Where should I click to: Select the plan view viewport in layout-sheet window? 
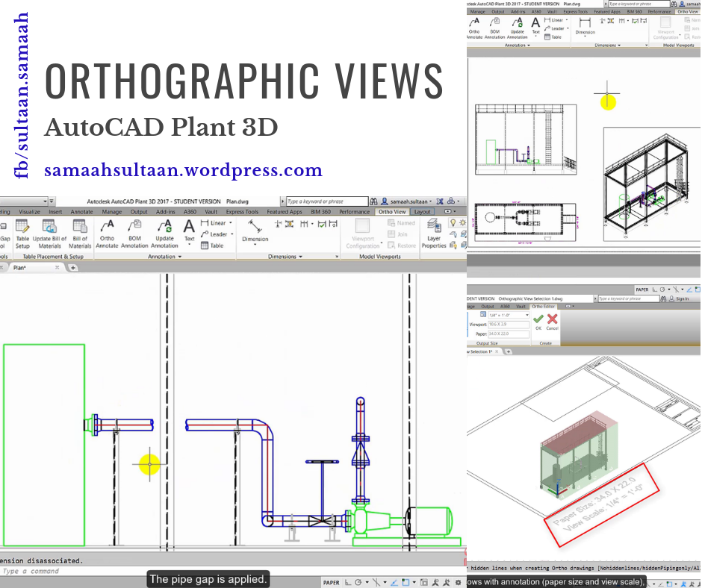[x=526, y=222]
